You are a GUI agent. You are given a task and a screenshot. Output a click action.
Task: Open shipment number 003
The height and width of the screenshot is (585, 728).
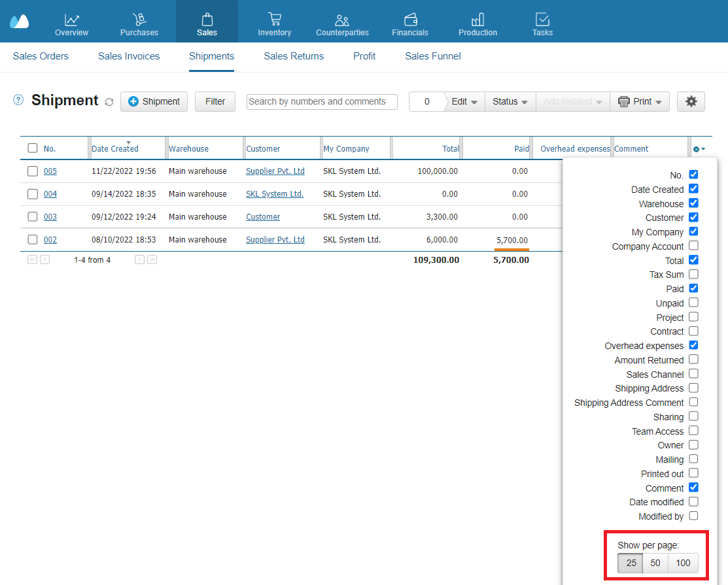click(50, 216)
